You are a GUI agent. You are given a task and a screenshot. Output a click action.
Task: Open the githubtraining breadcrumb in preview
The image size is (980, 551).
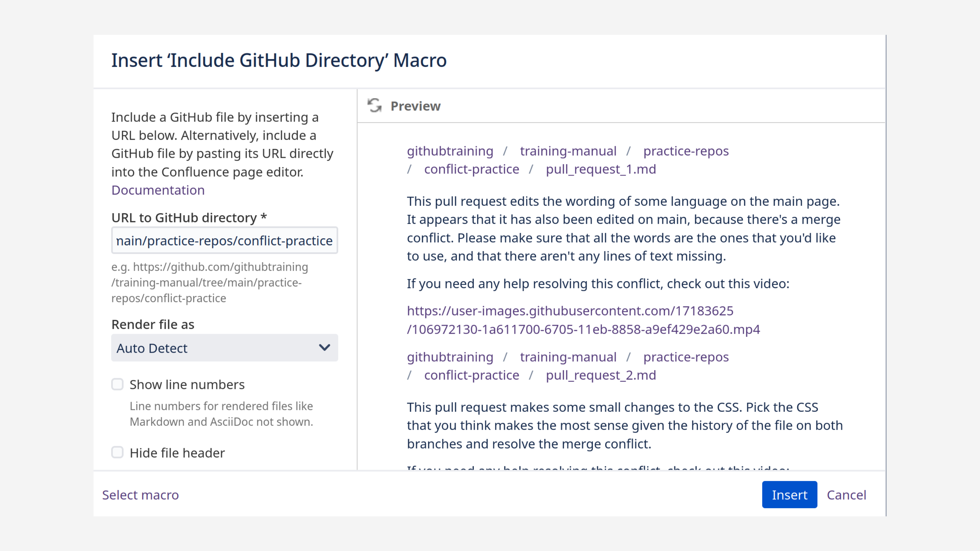pyautogui.click(x=450, y=151)
